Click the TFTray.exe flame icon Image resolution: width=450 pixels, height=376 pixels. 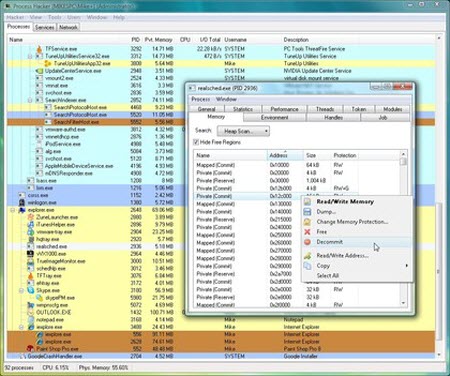click(x=31, y=276)
